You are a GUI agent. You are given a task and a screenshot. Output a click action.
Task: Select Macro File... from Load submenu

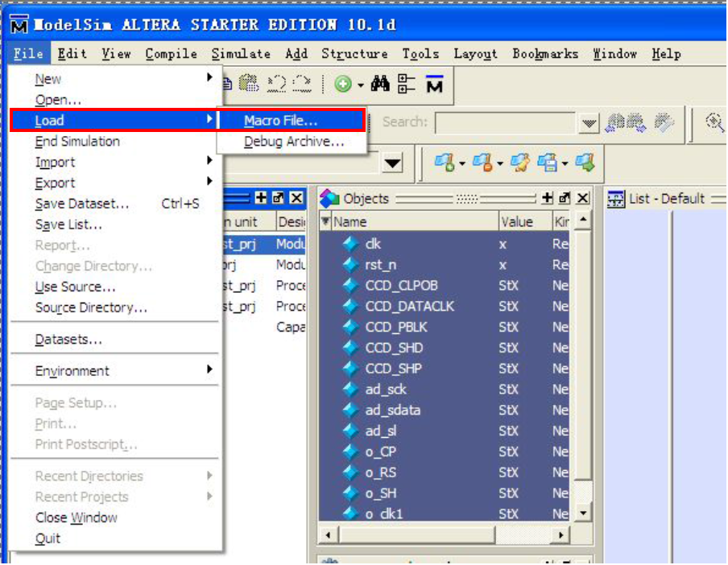(x=281, y=121)
